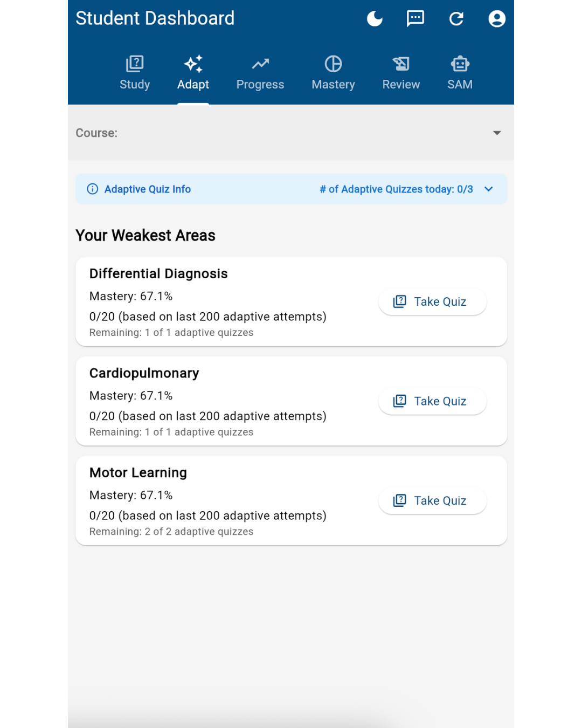Click the adaptive quizzes today counter
This screenshot has height=728, width=582.
[396, 189]
